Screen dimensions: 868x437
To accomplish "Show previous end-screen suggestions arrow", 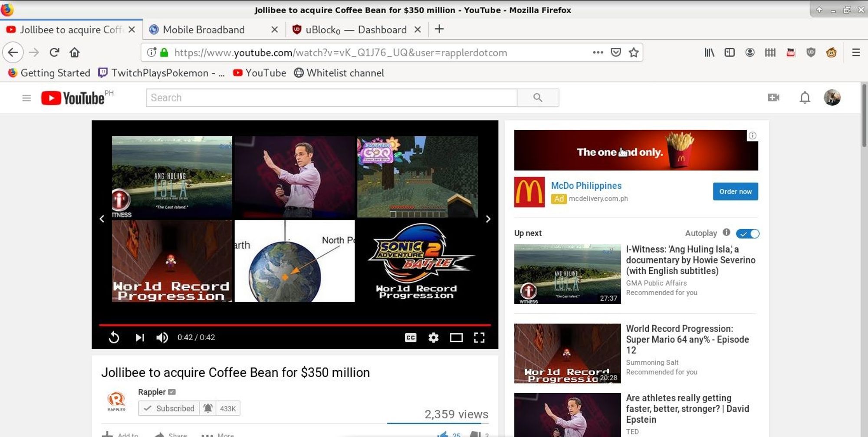I will (x=102, y=219).
